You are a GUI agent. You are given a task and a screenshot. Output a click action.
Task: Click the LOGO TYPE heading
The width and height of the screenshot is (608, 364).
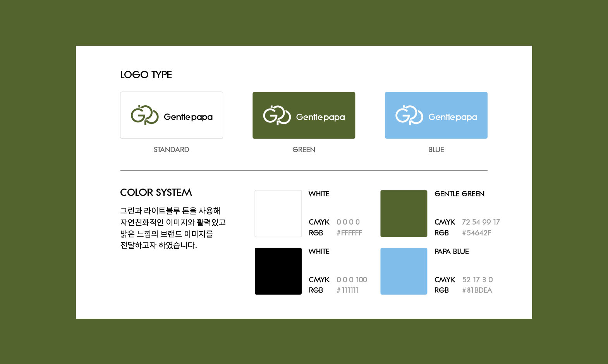click(x=146, y=75)
